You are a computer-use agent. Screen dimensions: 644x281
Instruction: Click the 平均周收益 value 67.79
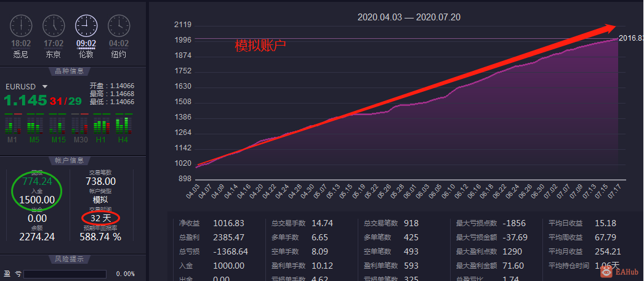click(605, 237)
